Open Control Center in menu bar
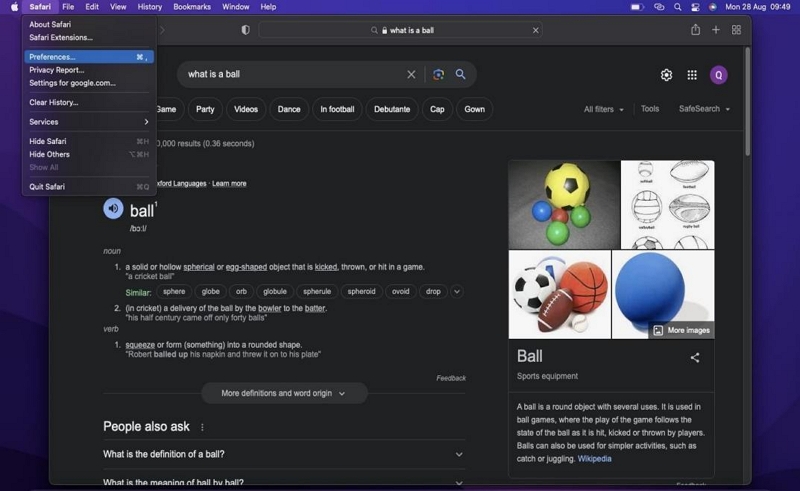The image size is (800, 491). (x=695, y=7)
